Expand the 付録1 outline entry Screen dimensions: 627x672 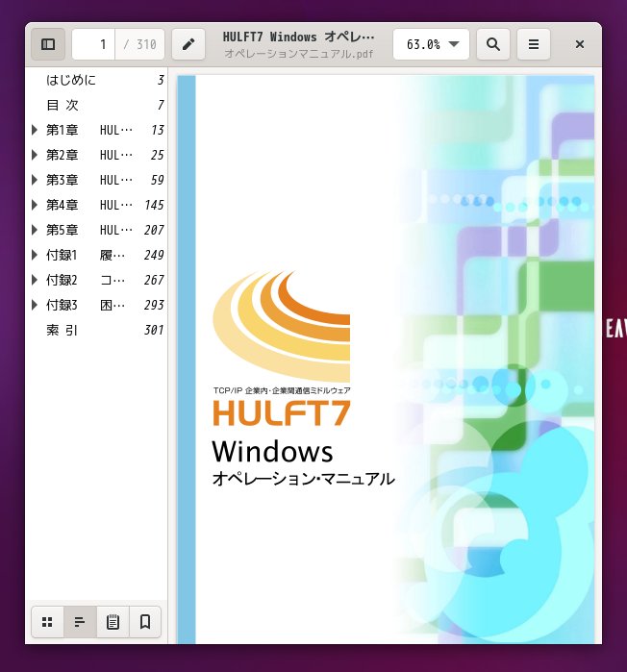[x=35, y=255]
